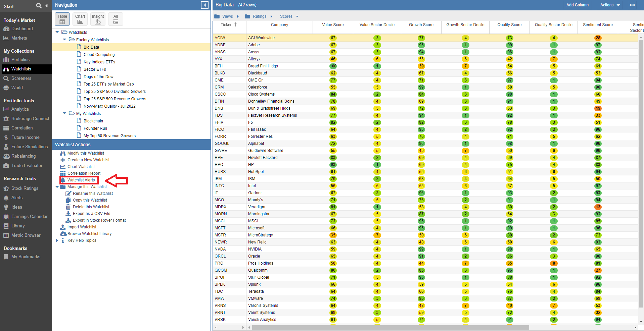Select the Blockchain watchlist
Viewport: 644px width, 331px height.
pyautogui.click(x=93, y=121)
